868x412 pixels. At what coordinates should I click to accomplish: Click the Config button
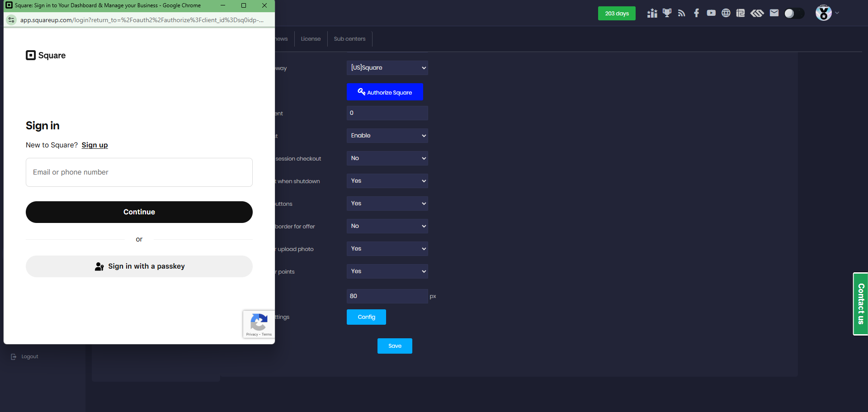(x=366, y=317)
